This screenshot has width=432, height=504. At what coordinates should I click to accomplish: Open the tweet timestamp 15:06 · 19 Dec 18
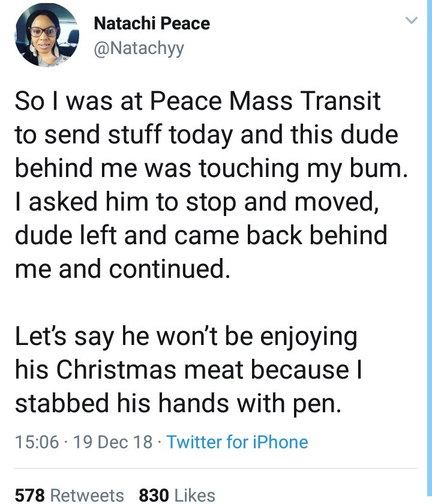[84, 442]
